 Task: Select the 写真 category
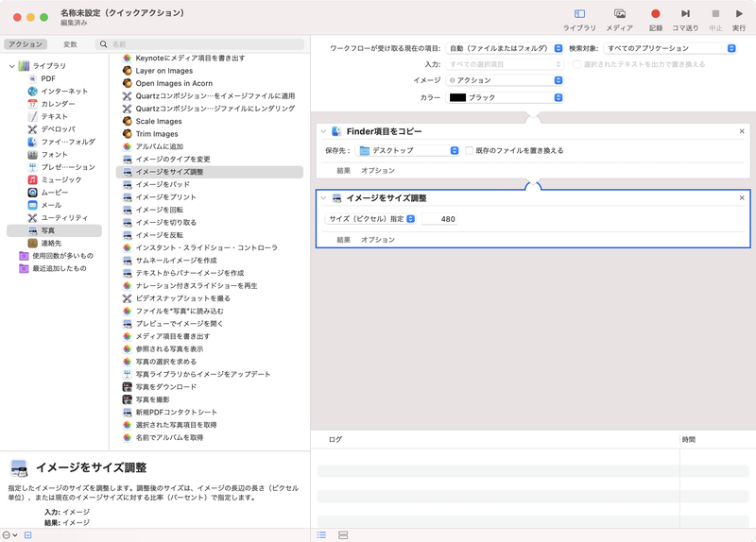[54, 230]
